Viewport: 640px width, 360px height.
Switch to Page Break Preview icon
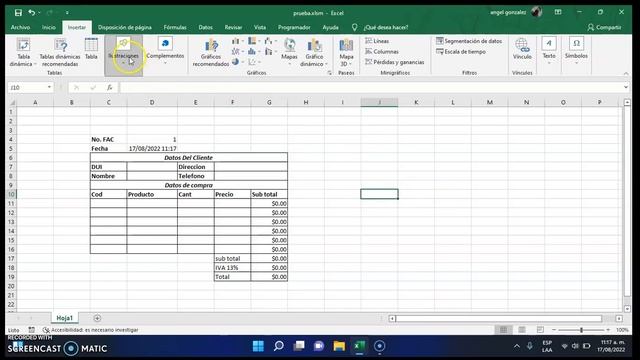(x=540, y=330)
